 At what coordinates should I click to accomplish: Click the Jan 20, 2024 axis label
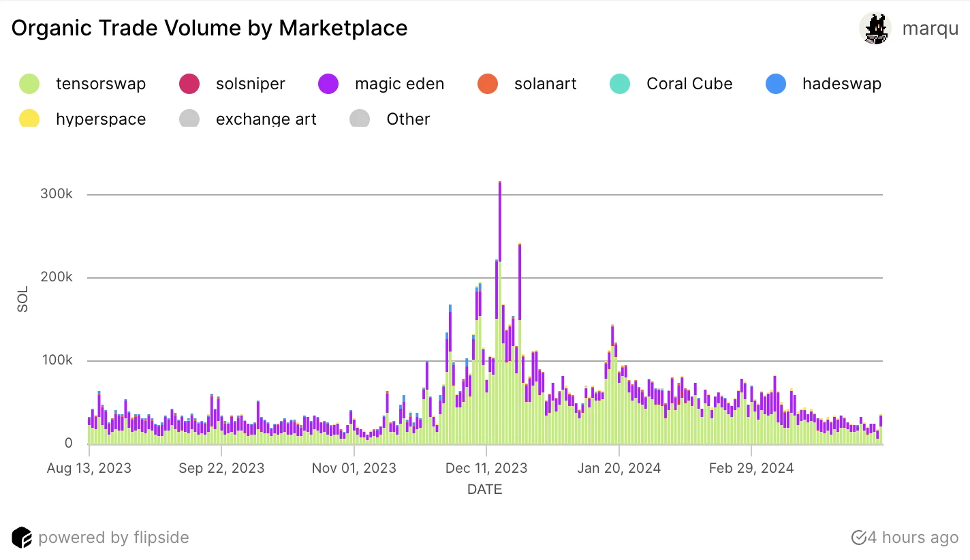pyautogui.click(x=619, y=469)
